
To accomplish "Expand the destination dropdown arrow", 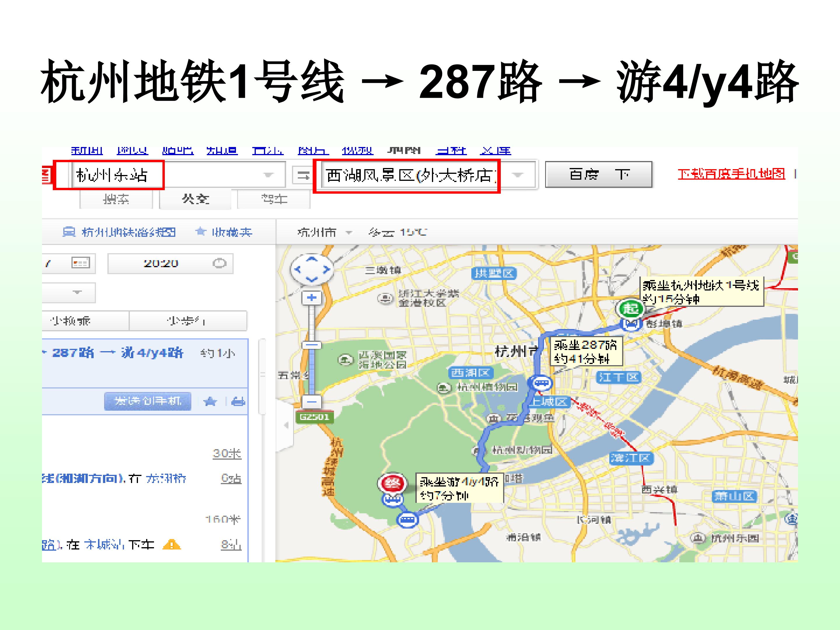I will pyautogui.click(x=517, y=175).
